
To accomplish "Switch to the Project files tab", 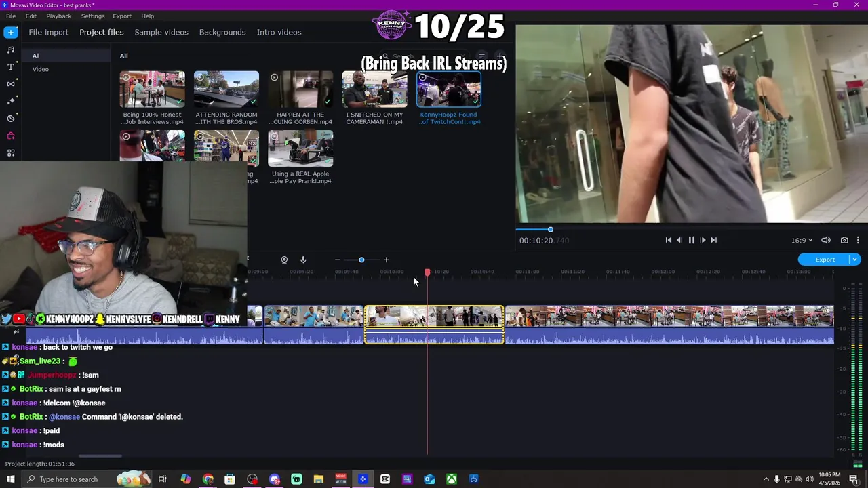I will 102,32.
